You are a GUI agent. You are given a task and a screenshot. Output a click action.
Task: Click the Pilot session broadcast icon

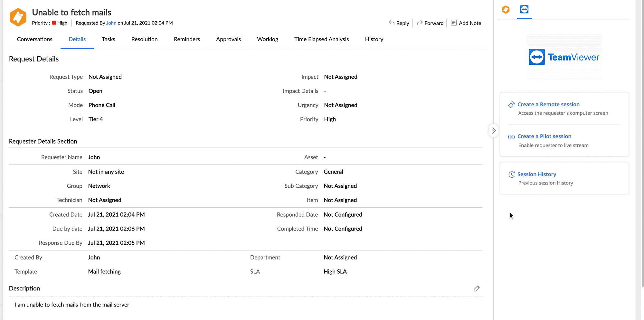coord(511,137)
